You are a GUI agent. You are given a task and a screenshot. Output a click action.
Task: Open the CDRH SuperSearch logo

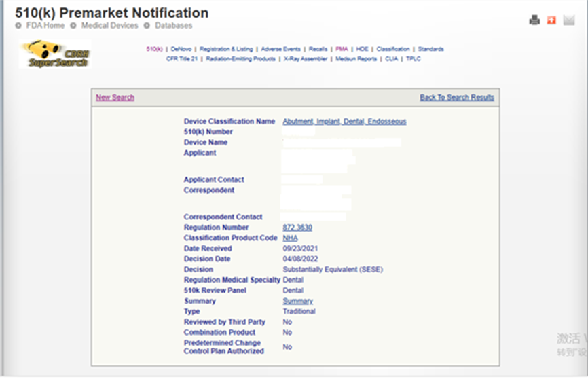(x=56, y=54)
